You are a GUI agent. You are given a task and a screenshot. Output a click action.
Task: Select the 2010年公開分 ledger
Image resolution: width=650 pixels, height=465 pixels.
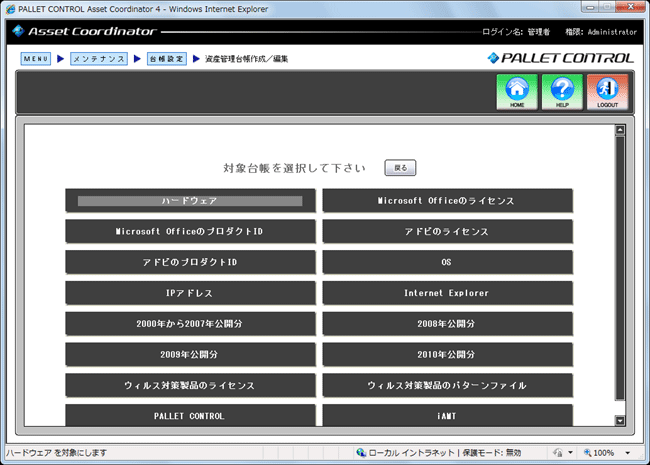click(x=448, y=354)
